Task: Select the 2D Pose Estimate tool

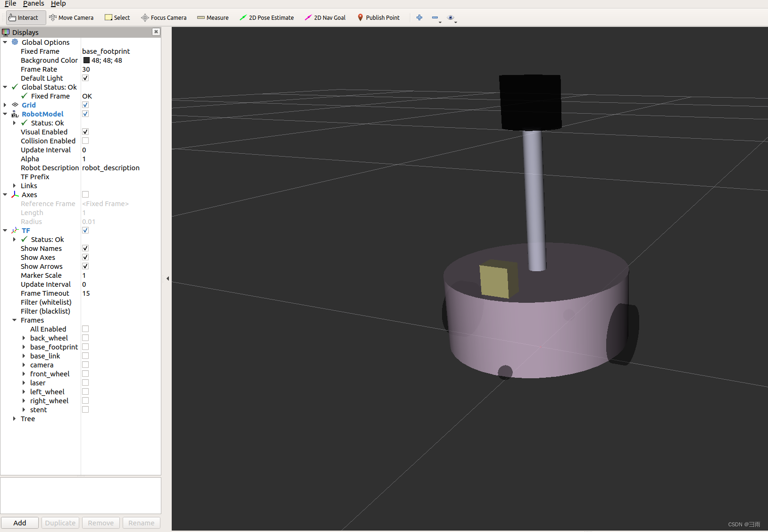Action: coord(267,18)
